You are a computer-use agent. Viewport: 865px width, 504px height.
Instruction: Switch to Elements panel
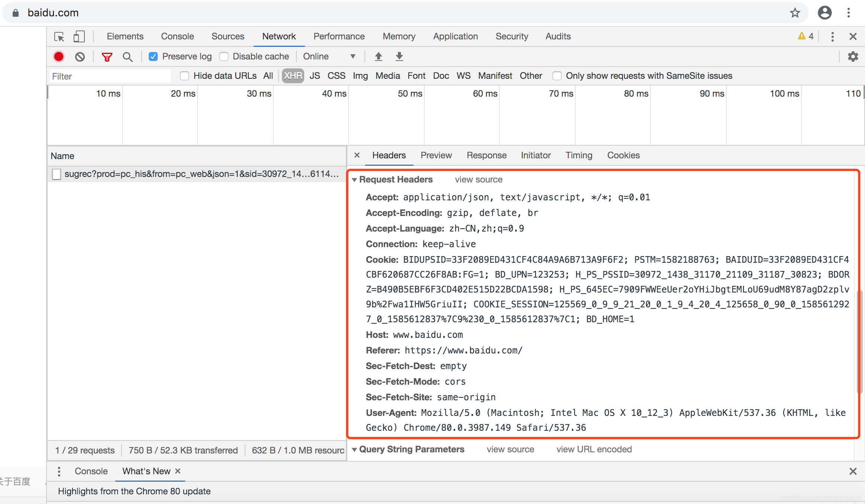125,36
